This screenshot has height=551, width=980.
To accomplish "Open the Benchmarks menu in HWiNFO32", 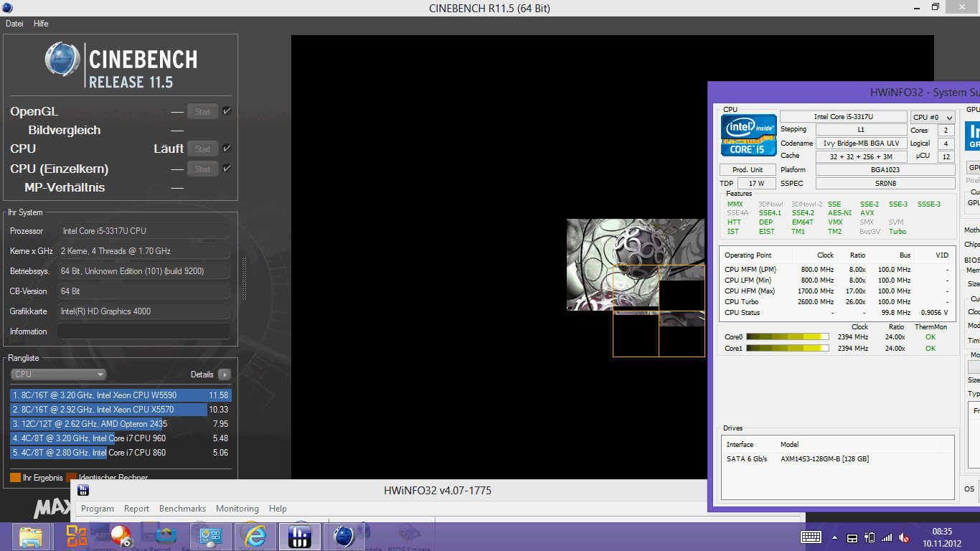I will 182,509.
